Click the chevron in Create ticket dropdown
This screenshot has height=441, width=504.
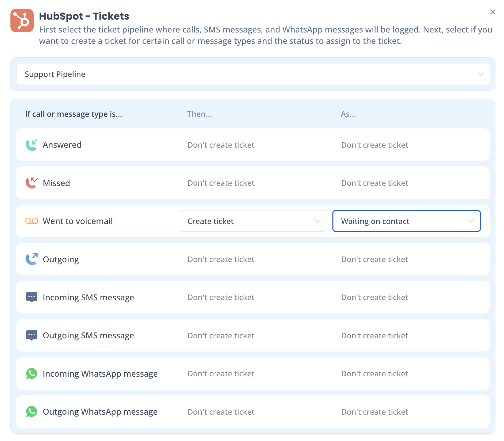(318, 221)
